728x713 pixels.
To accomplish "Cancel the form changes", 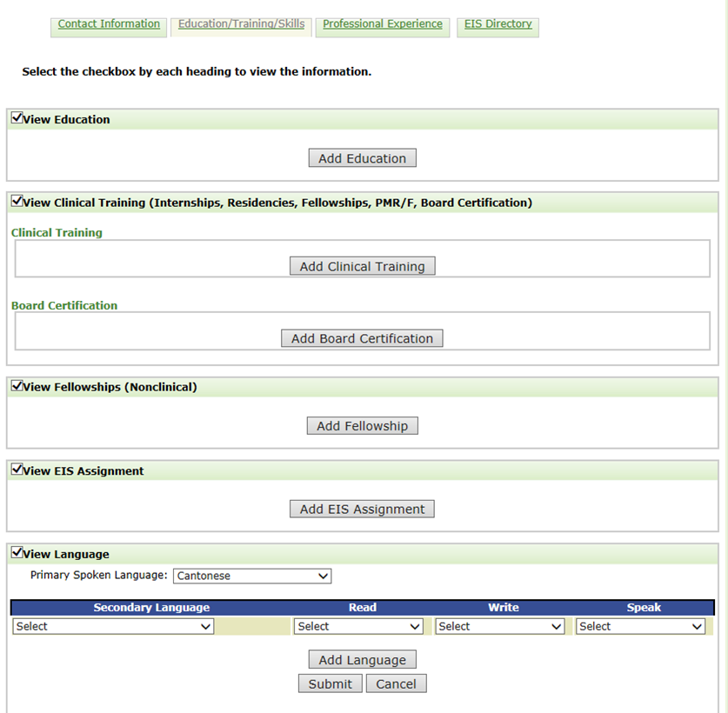I will [x=396, y=683].
